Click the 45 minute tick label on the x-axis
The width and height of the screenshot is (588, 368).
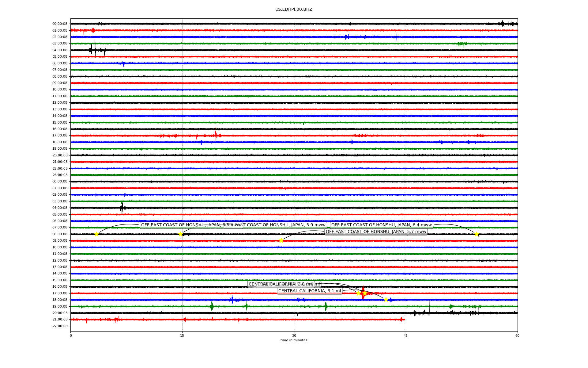(x=405, y=335)
